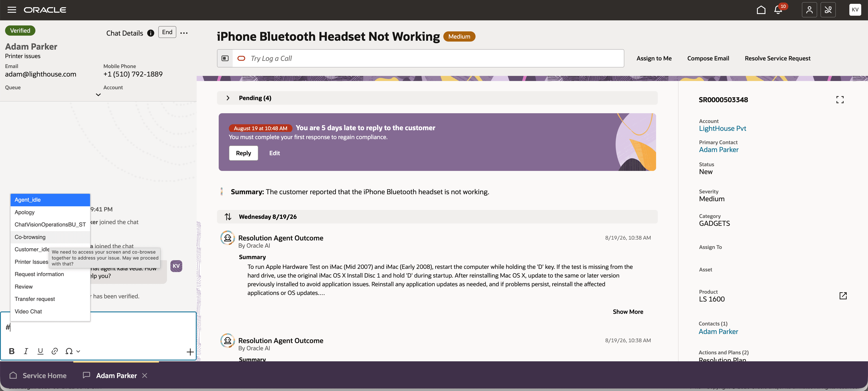The image size is (868, 391).
Task: Click into the chat message composer
Action: (x=98, y=327)
